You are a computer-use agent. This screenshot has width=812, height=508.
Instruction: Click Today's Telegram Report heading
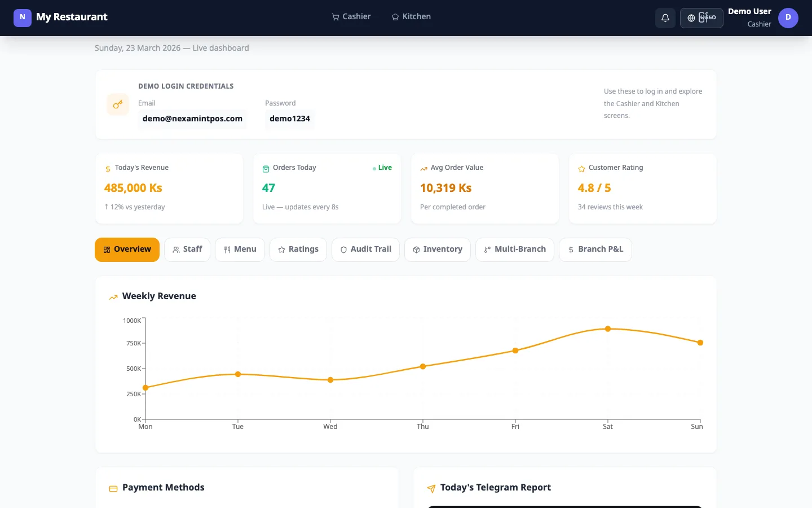(x=496, y=488)
